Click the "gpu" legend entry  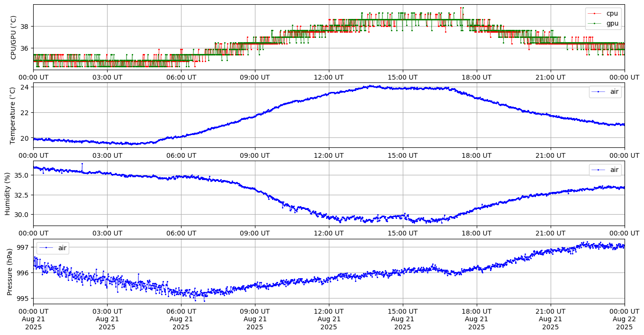point(603,23)
